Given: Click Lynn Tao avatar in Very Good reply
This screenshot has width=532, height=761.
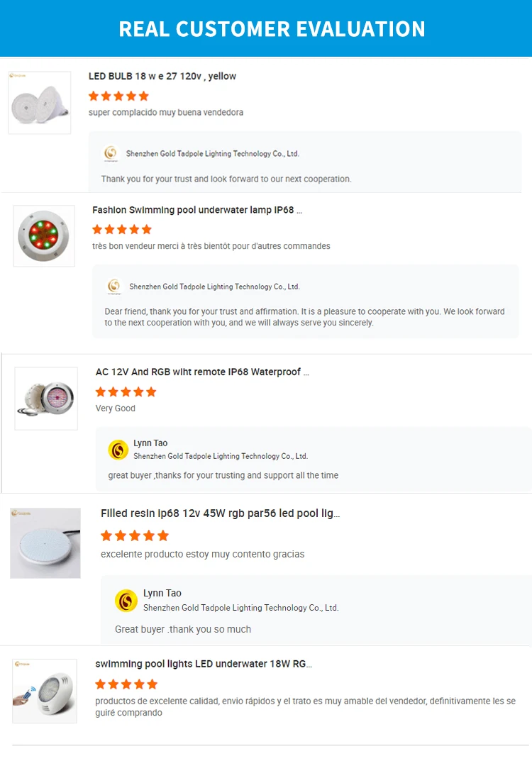Looking at the screenshot, I should coord(118,450).
